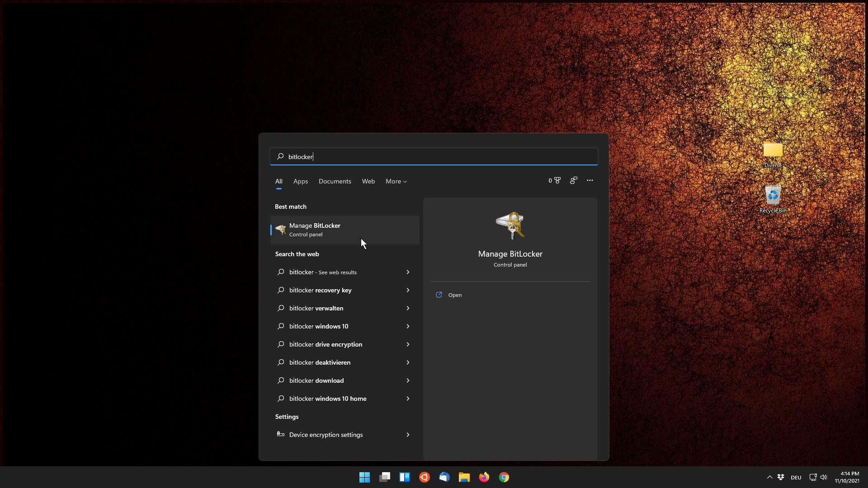Expand 'bitlocker deaktivieren' chevron
Image resolution: width=868 pixels, height=488 pixels.
click(x=408, y=362)
